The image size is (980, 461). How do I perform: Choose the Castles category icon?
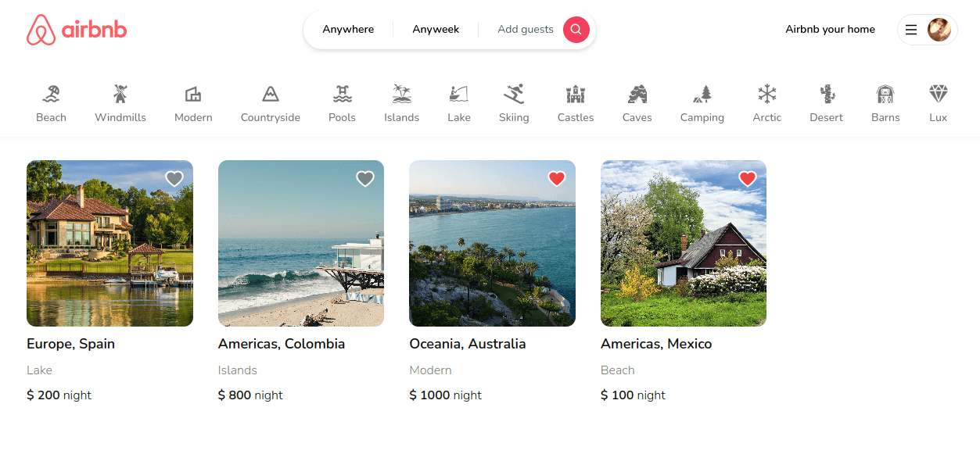click(x=576, y=94)
